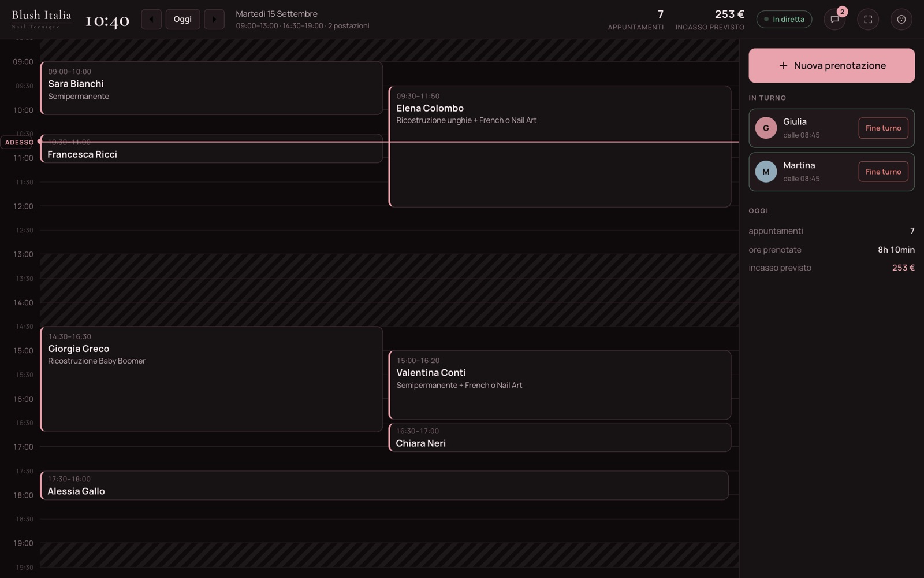Open Sara Bianchi's 09:00 appointment
The width and height of the screenshot is (924, 578).
[211, 88]
